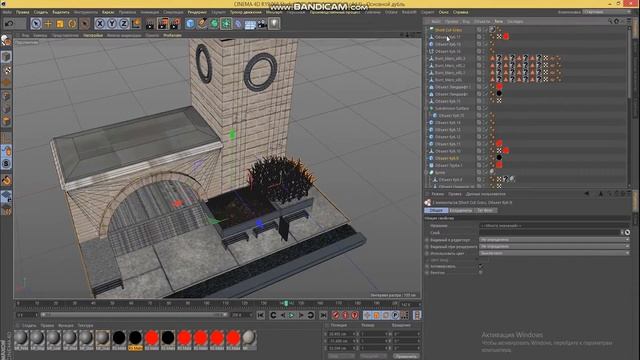Image resolution: width=640 pixels, height=360 pixels.
Task: Toggle Y axis lock
Action: click(111, 24)
